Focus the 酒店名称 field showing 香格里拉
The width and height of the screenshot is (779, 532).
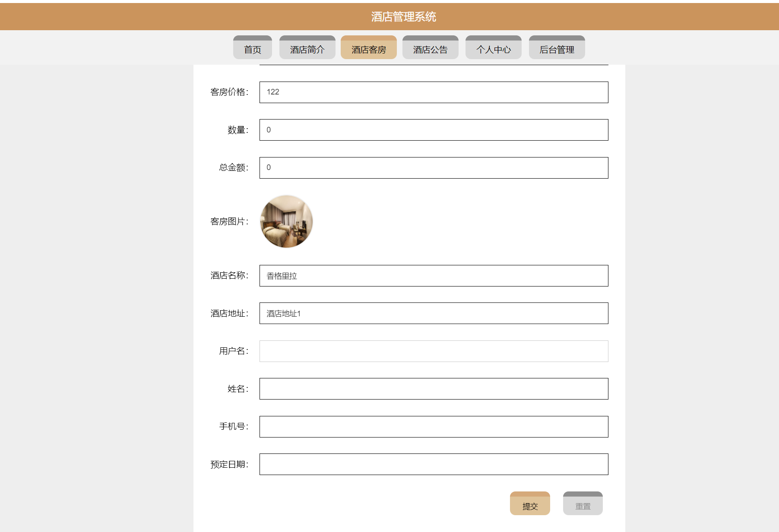pos(434,275)
